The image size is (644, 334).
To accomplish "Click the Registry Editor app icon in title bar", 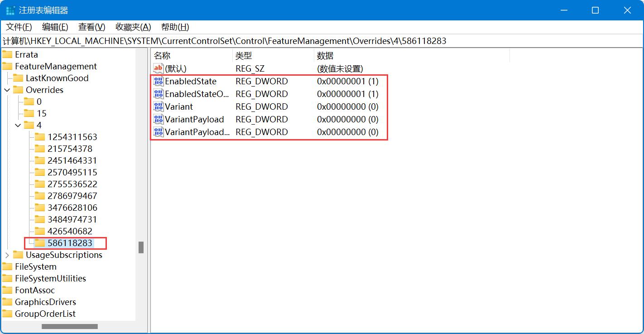I will point(10,10).
